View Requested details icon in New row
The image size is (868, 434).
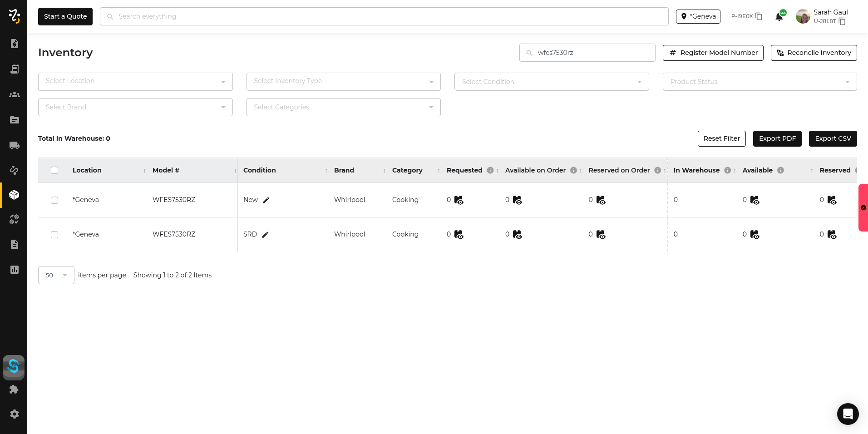(459, 200)
